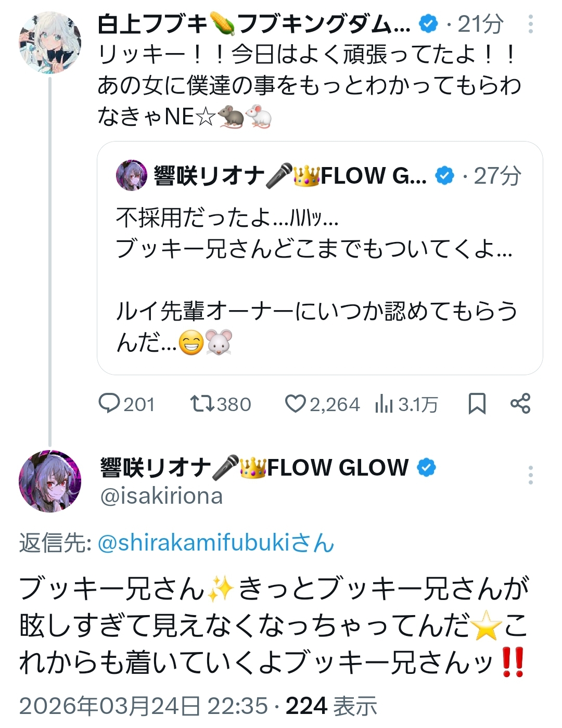Click the @shirakamifubuki mention link
Screen dimensions: 562x728
click(215, 543)
